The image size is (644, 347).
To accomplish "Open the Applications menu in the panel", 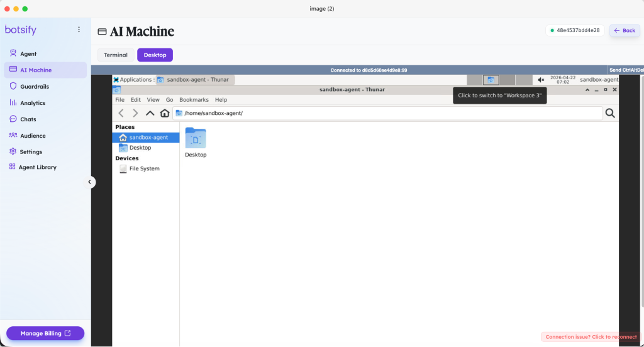I will coord(133,80).
